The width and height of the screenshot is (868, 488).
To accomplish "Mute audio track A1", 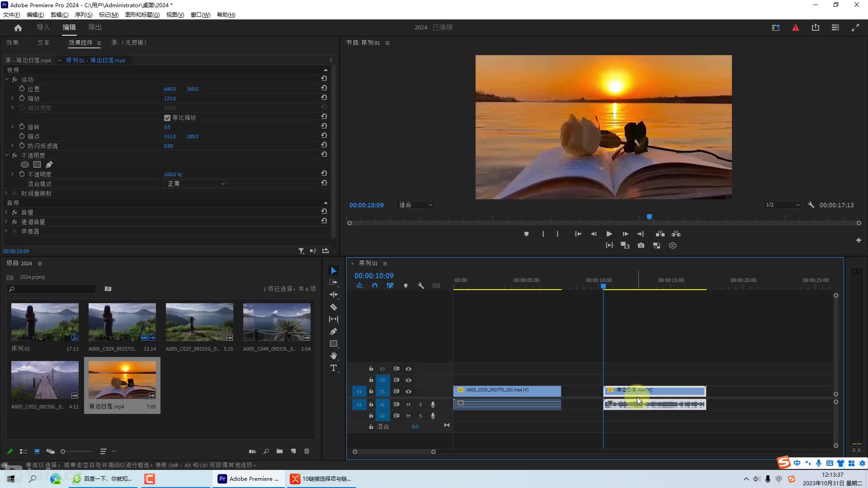I will pyautogui.click(x=408, y=404).
